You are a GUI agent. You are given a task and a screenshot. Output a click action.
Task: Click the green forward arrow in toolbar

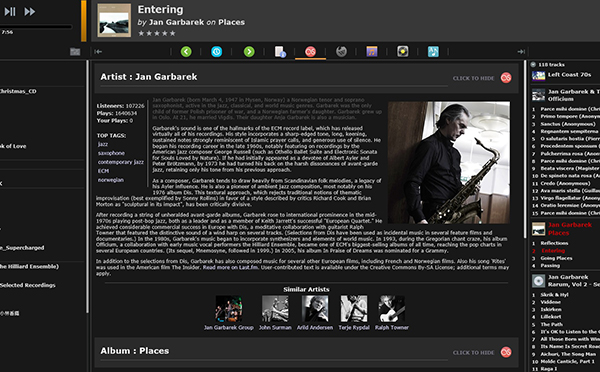click(249, 51)
